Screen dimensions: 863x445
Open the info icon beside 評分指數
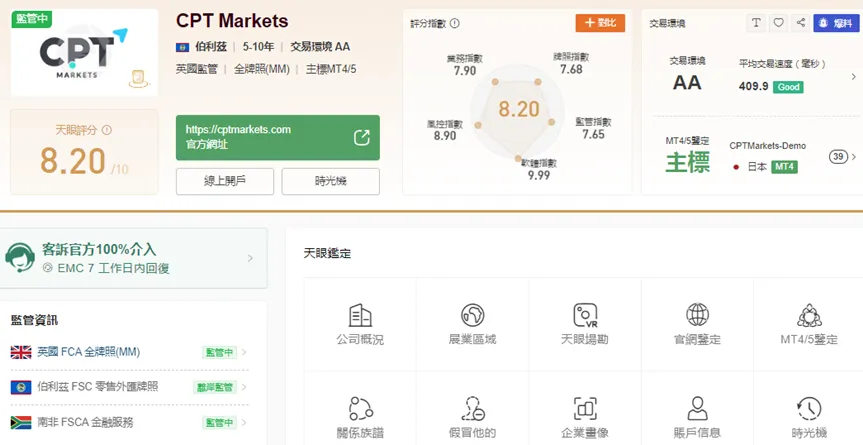(x=455, y=23)
